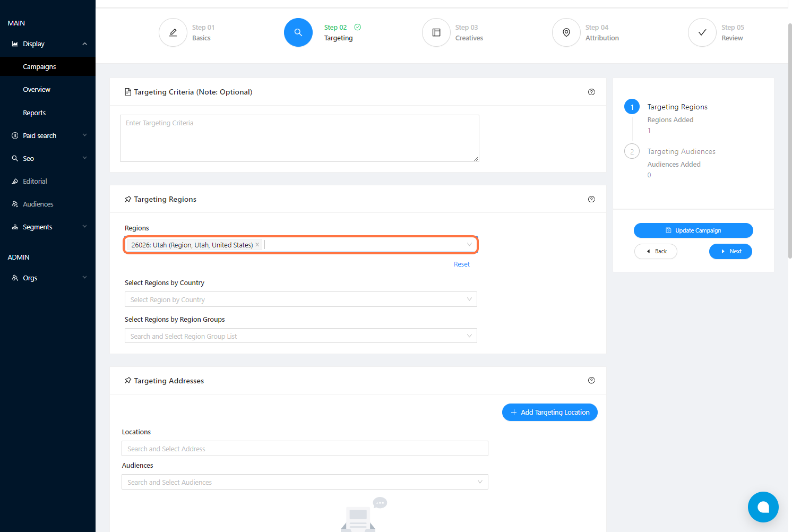Click the Targeting Regions help icon
792x532 pixels.
(x=591, y=199)
